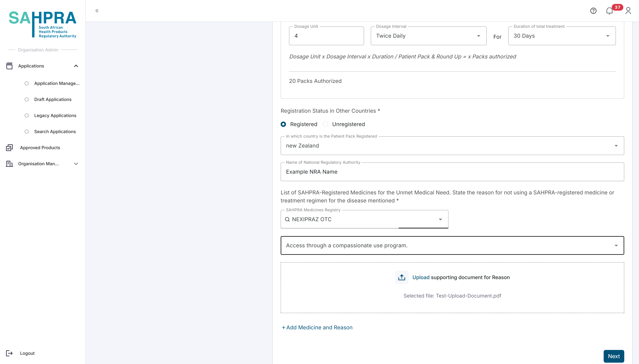Open Duration of total treatment dropdown
Viewport: 639px width, 364px height.
(562, 36)
